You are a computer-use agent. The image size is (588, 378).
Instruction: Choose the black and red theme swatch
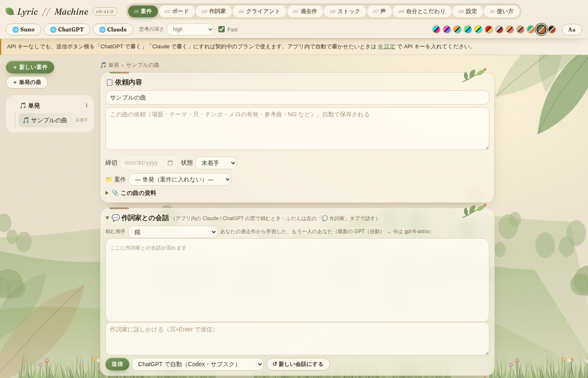click(x=552, y=29)
